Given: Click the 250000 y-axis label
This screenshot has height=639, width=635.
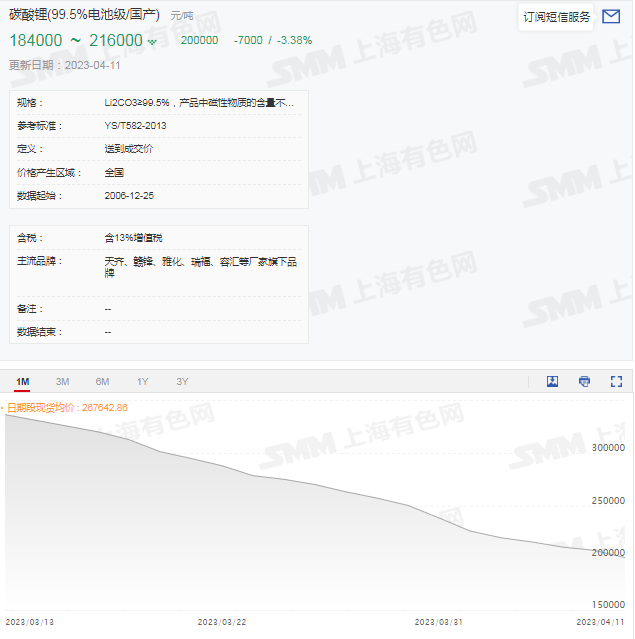Looking at the screenshot, I should point(608,500).
